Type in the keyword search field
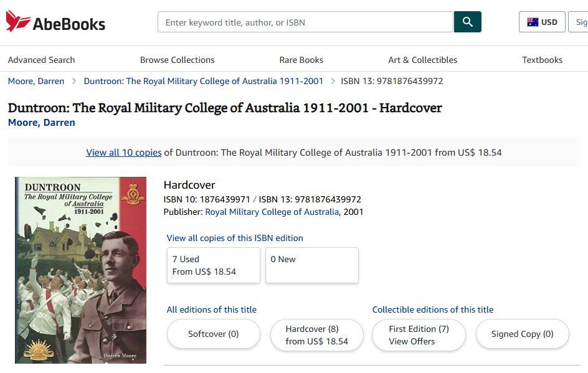Screen dimensions: 588x373 305,22
